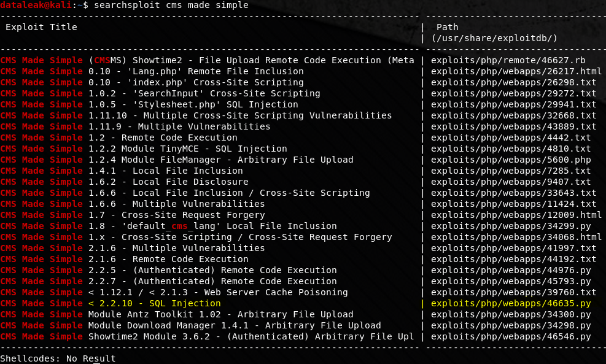This screenshot has height=364, width=606.
Task: Click the searchsploit command text in prompt
Action: pyautogui.click(x=171, y=5)
